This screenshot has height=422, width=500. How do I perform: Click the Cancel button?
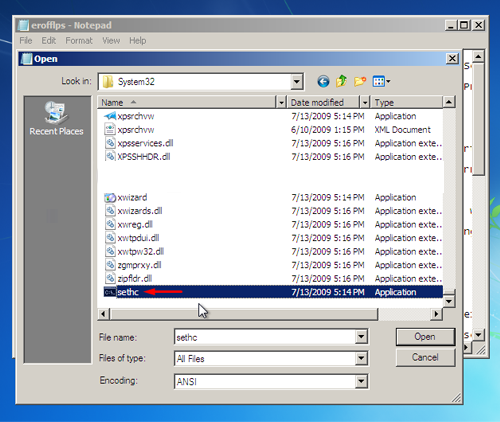pos(425,357)
